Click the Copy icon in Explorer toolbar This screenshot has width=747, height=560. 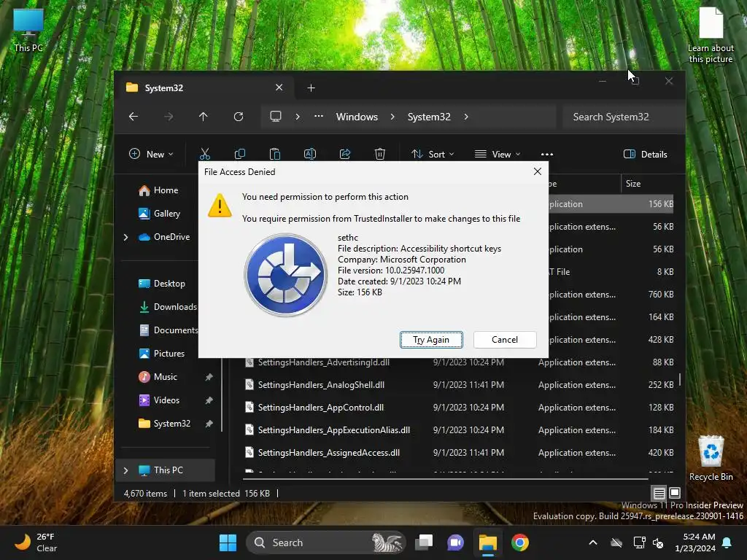(x=239, y=154)
